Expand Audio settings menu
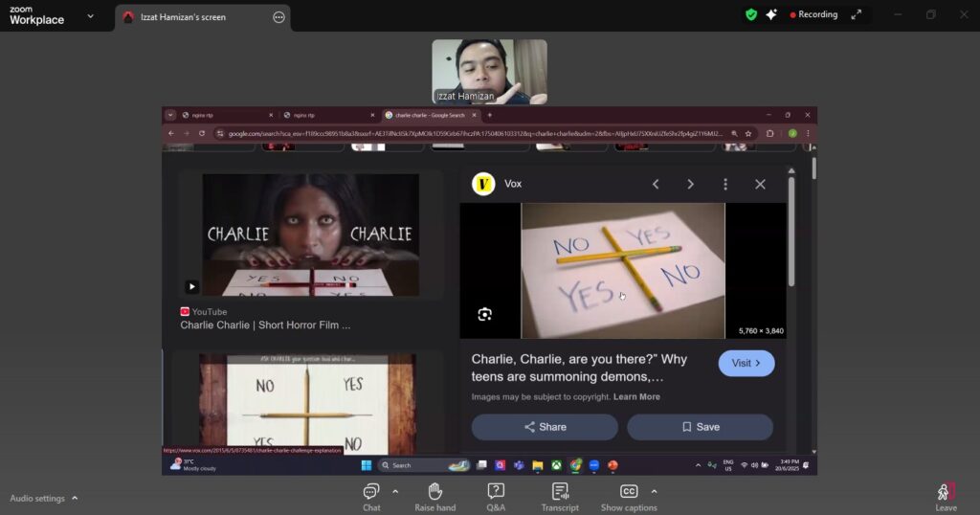 43,498
